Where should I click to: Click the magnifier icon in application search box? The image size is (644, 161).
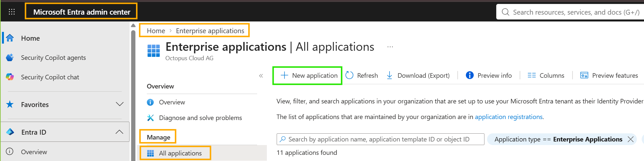click(x=283, y=139)
